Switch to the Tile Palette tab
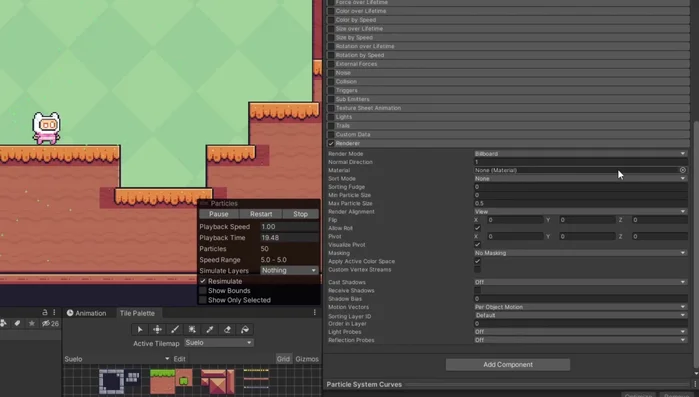The height and width of the screenshot is (397, 699). [137, 313]
